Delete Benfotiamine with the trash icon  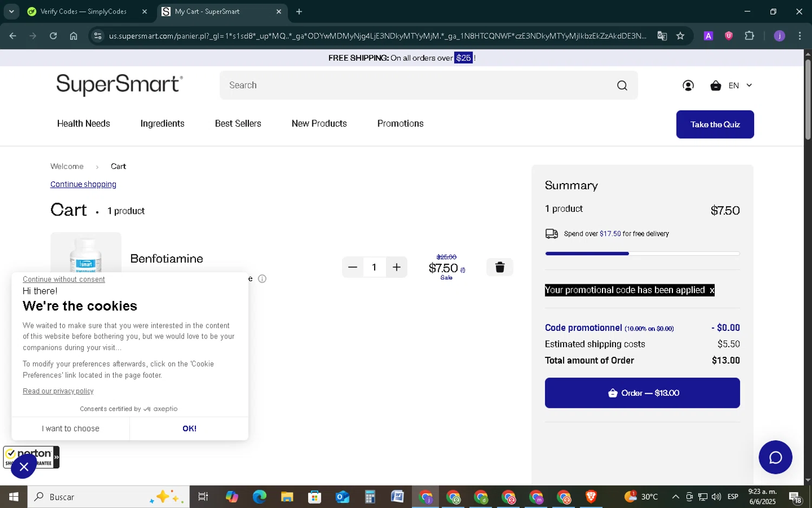[500, 268]
